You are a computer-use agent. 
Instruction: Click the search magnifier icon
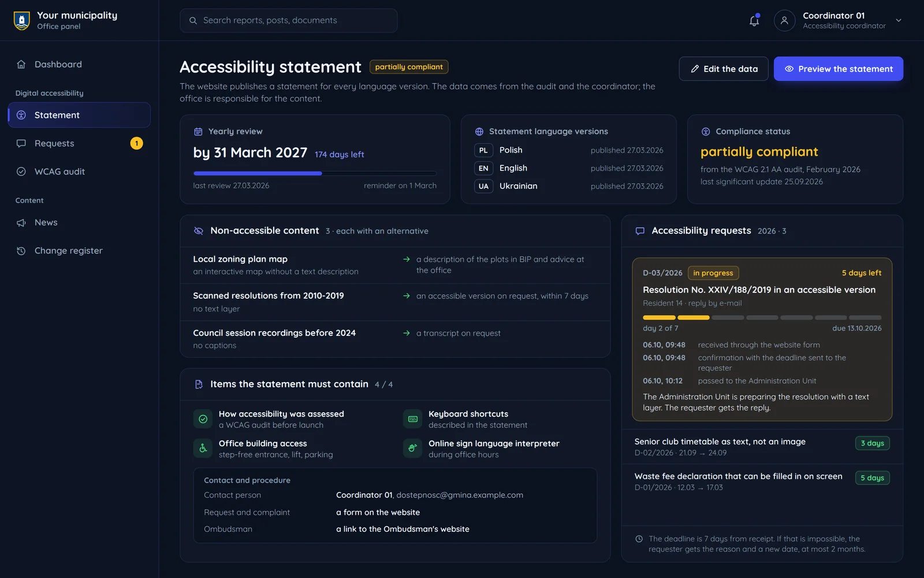coord(193,20)
